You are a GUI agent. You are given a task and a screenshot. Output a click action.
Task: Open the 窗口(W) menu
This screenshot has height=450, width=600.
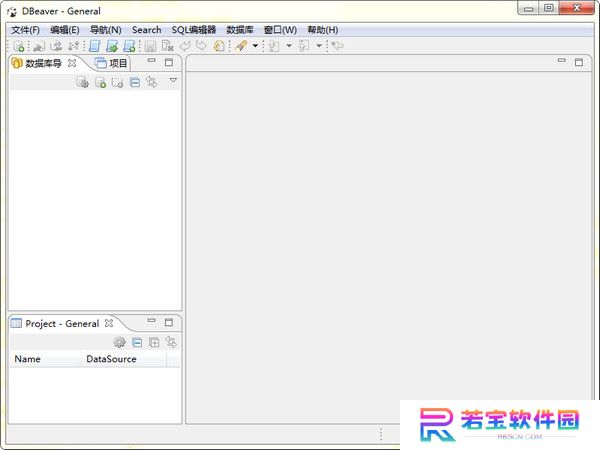tap(280, 30)
